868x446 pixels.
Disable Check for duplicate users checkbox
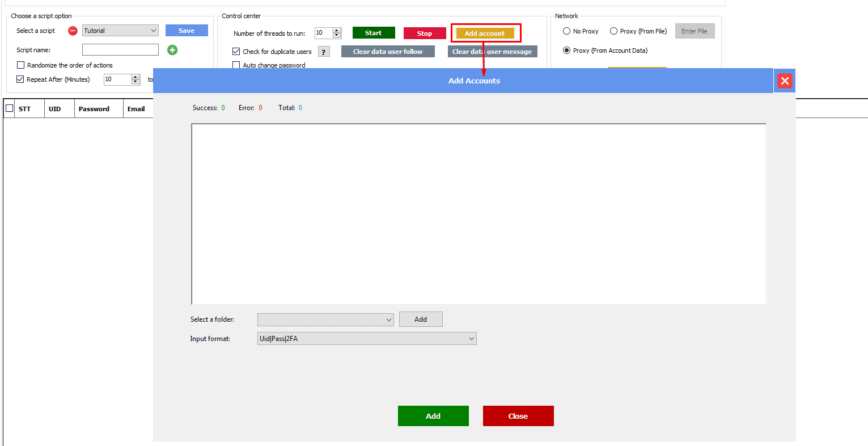tap(236, 52)
